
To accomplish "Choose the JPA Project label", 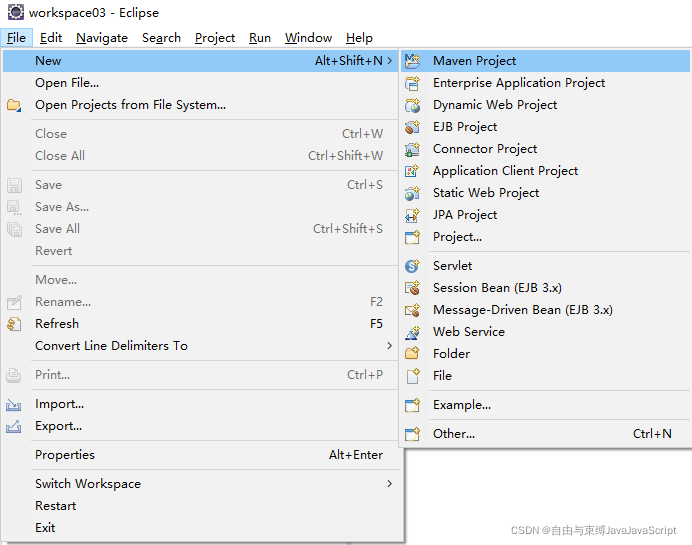I will tap(465, 215).
